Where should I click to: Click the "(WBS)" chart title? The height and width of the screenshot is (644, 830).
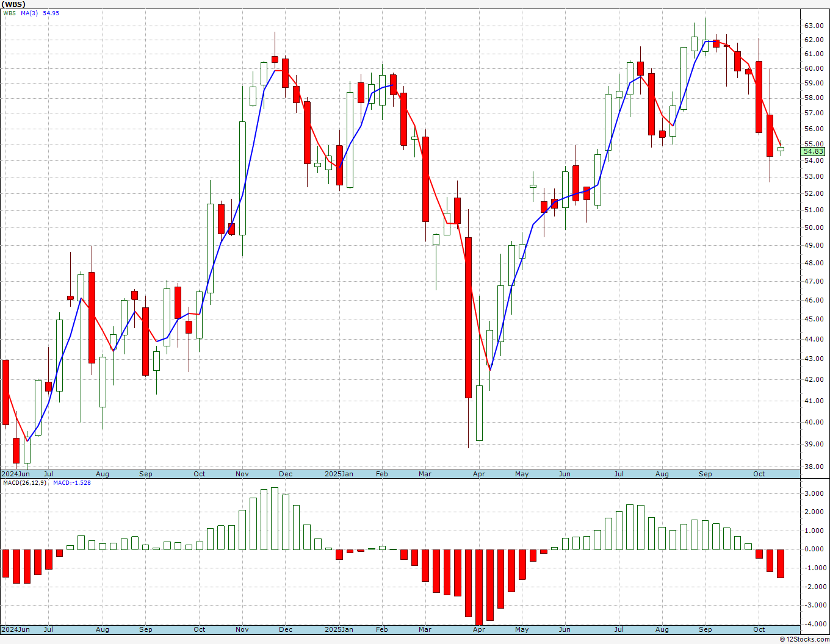pos(13,4)
